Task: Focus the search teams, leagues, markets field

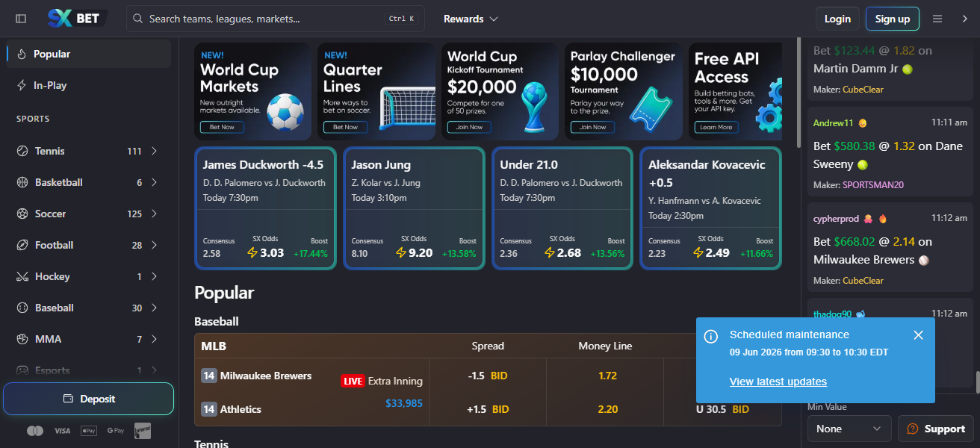Action: tap(275, 19)
